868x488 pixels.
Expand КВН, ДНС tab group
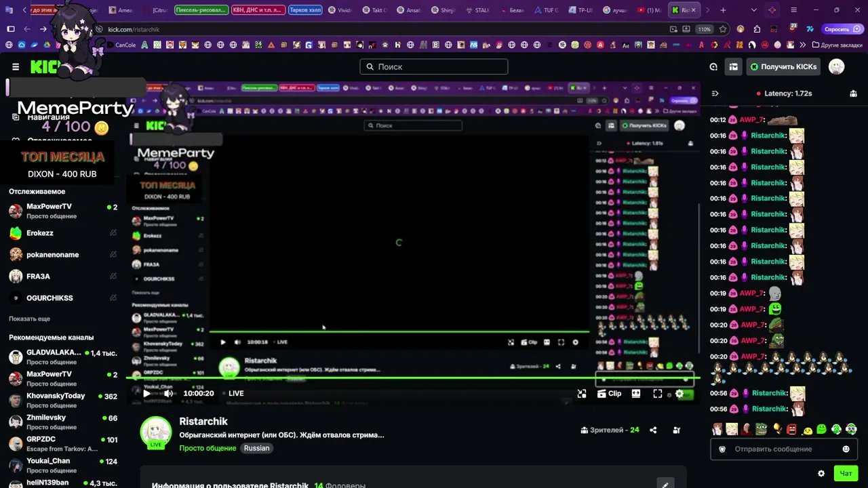[x=258, y=10]
